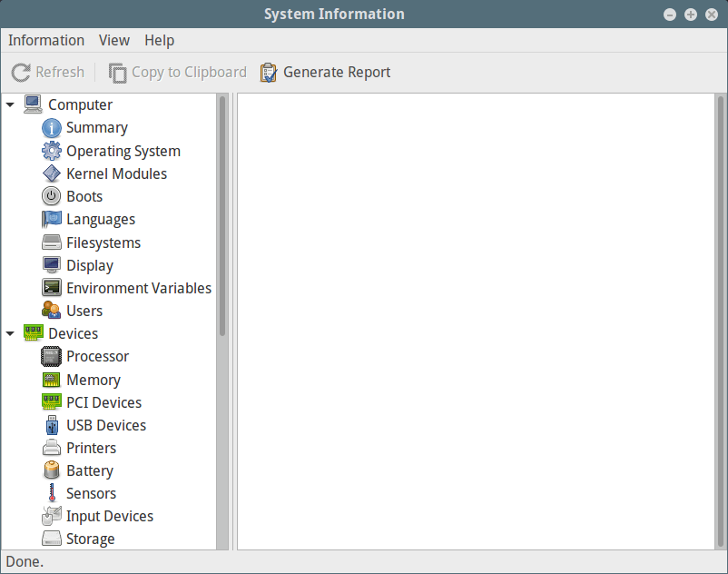Select the Processor entry

click(97, 356)
